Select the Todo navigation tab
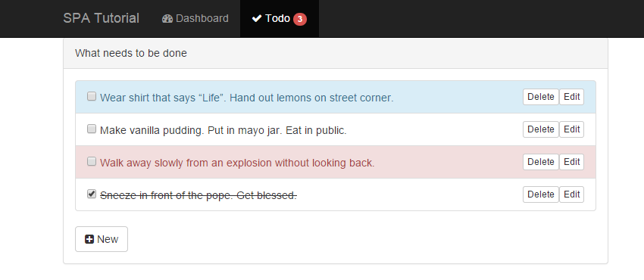 [x=280, y=18]
